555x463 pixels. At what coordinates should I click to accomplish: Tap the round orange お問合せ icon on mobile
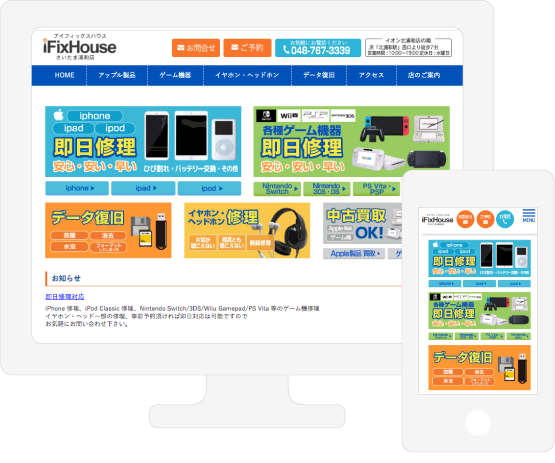[x=465, y=219]
